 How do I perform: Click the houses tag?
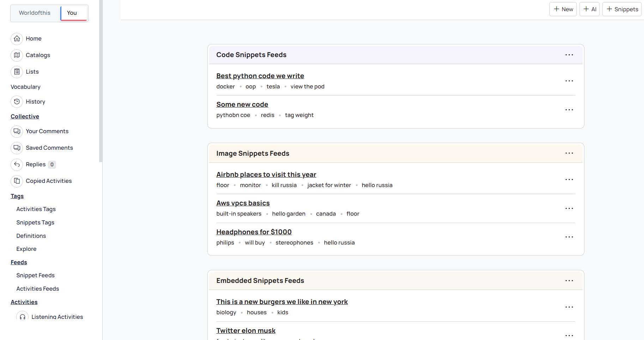coord(256,313)
